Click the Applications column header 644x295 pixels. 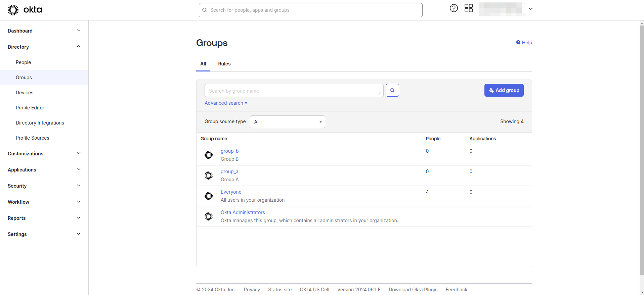pyautogui.click(x=482, y=139)
